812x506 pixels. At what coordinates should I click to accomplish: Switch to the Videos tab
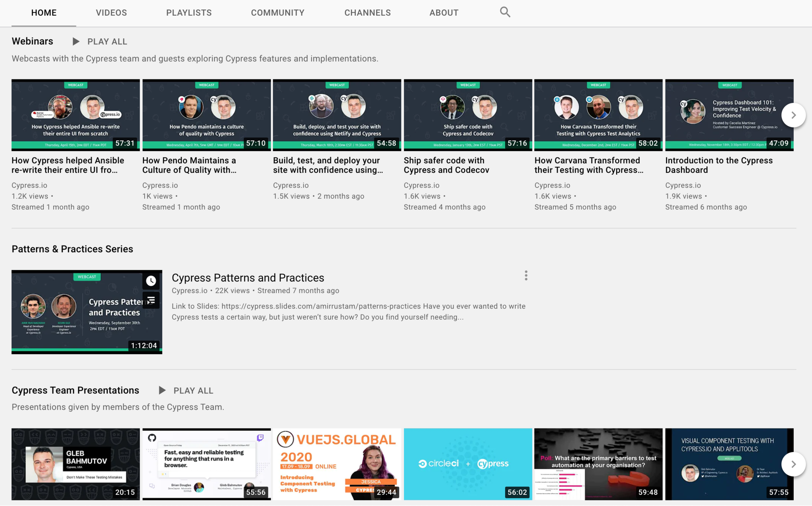tap(111, 13)
